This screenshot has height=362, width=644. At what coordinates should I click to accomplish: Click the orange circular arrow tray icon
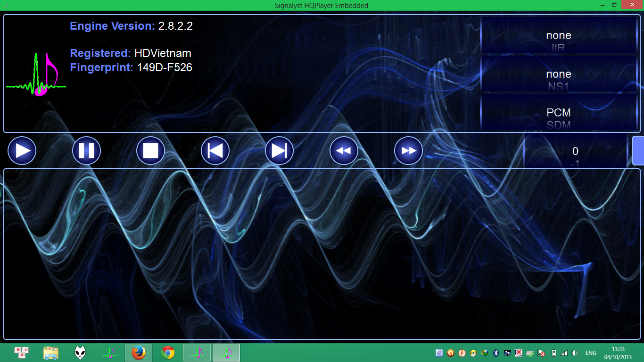[450, 353]
